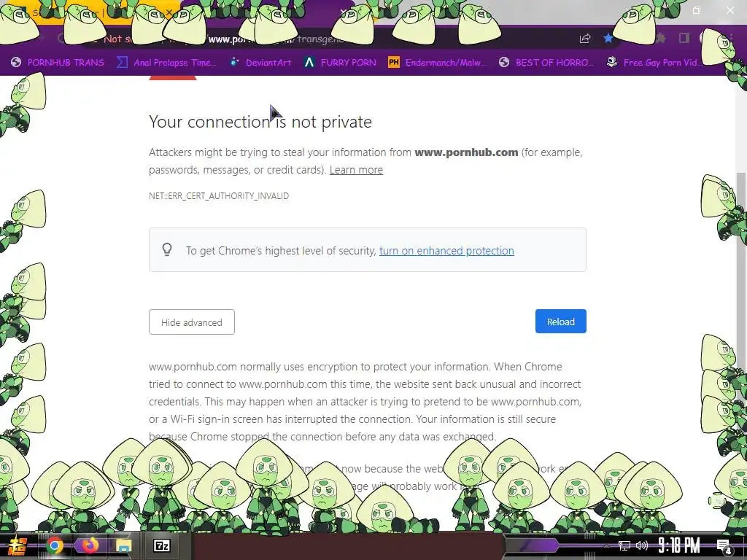The height and width of the screenshot is (560, 747).
Task: Click the 9:18 PM taskbar clock
Action: [679, 545]
